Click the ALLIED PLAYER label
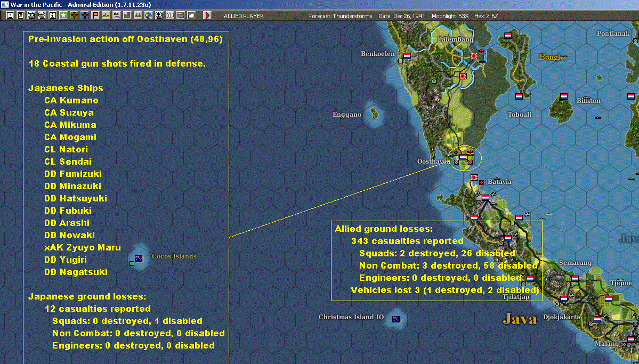 [x=244, y=16]
